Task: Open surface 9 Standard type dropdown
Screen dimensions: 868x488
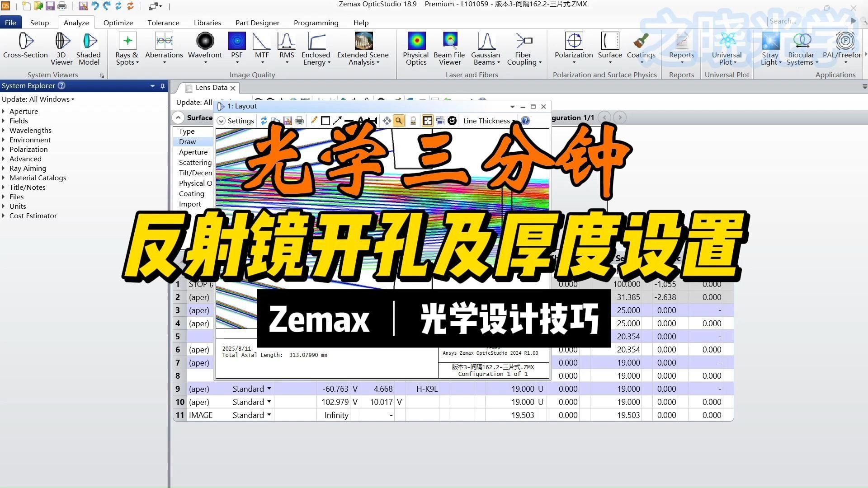Action: tap(269, 389)
